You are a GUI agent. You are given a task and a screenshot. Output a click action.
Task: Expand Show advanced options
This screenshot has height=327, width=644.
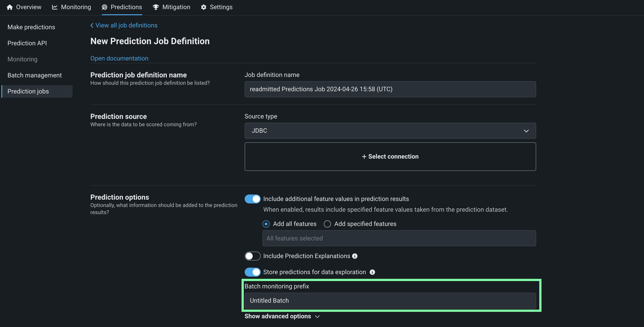tap(282, 316)
